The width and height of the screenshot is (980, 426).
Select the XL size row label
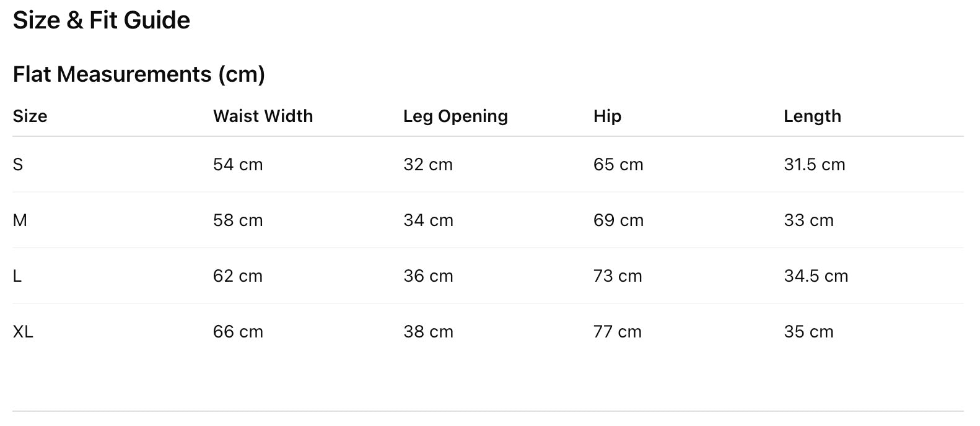23,332
